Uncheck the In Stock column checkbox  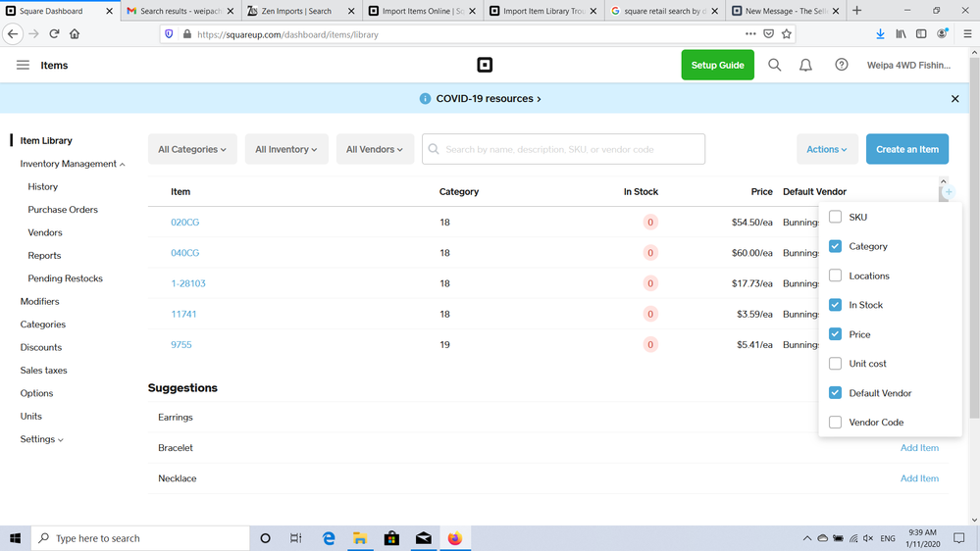tap(836, 305)
